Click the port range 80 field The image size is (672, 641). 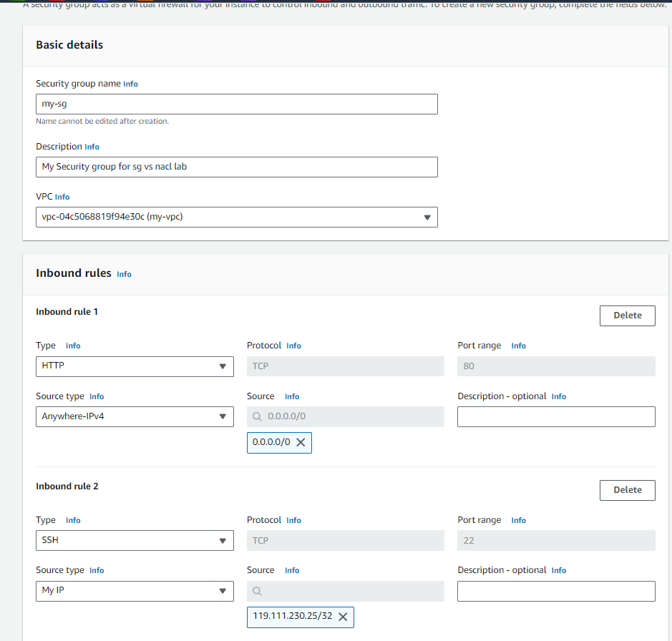[556, 366]
